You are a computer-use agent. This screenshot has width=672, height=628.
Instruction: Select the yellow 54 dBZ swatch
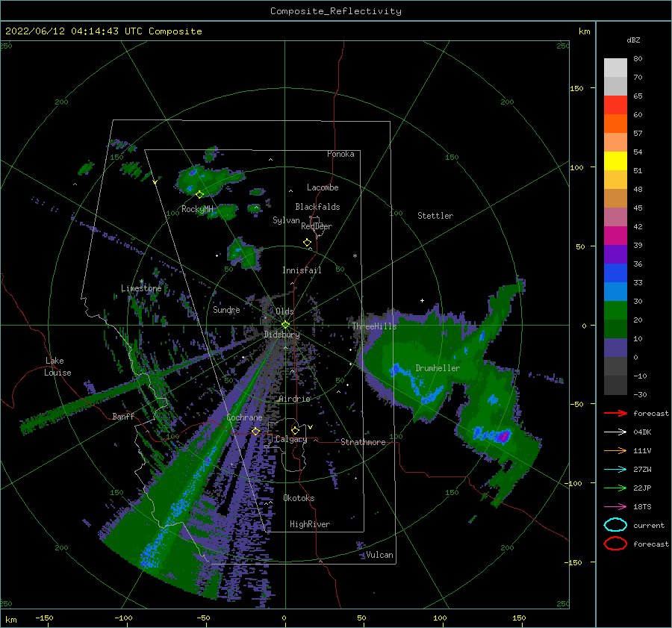(x=615, y=161)
